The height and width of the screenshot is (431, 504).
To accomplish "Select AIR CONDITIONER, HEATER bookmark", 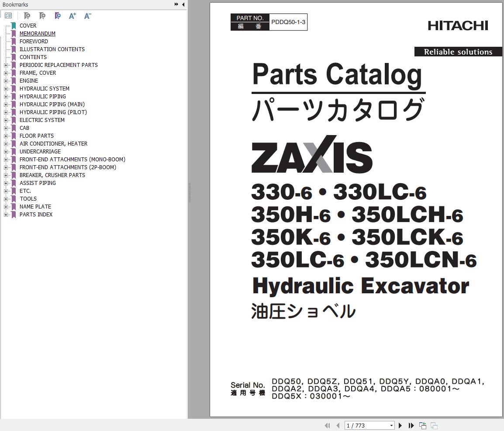I will [x=53, y=144].
